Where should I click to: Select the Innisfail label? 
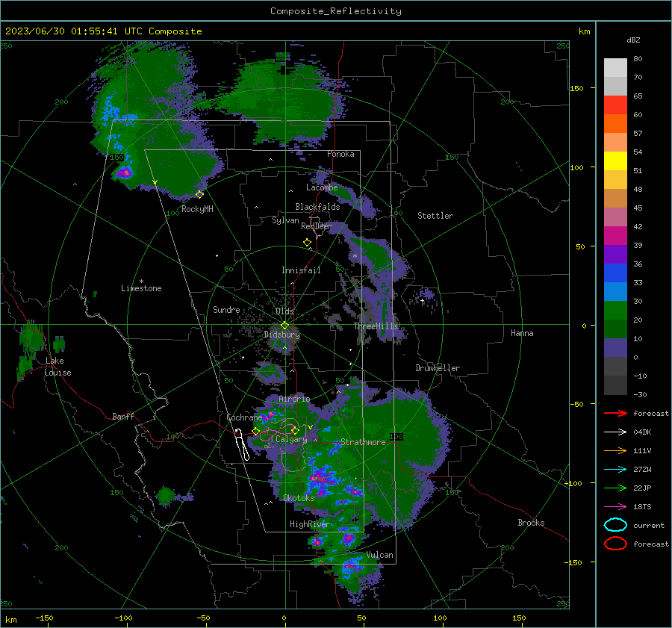coord(301,270)
